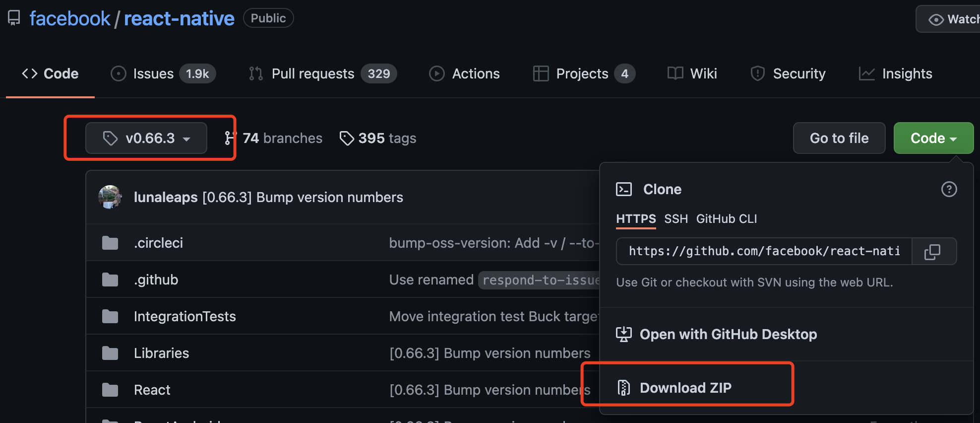
Task: Click the Clone terminal icon
Action: click(x=624, y=189)
